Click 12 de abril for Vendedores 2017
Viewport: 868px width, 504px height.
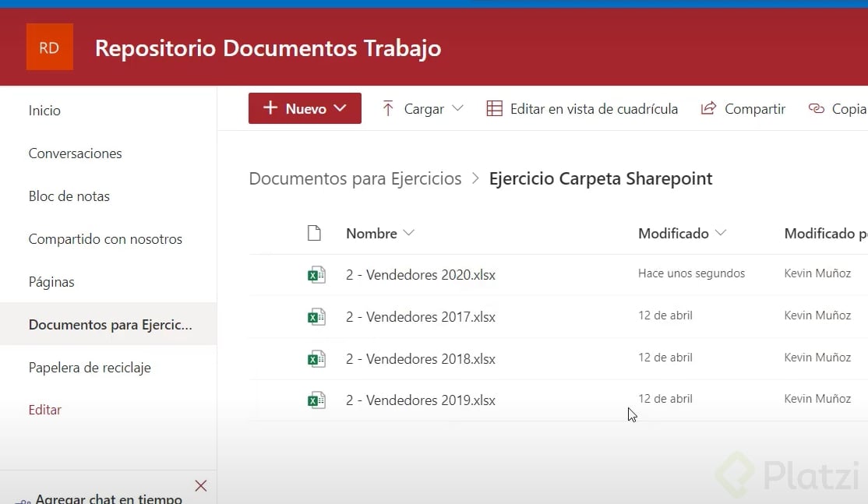coord(665,315)
